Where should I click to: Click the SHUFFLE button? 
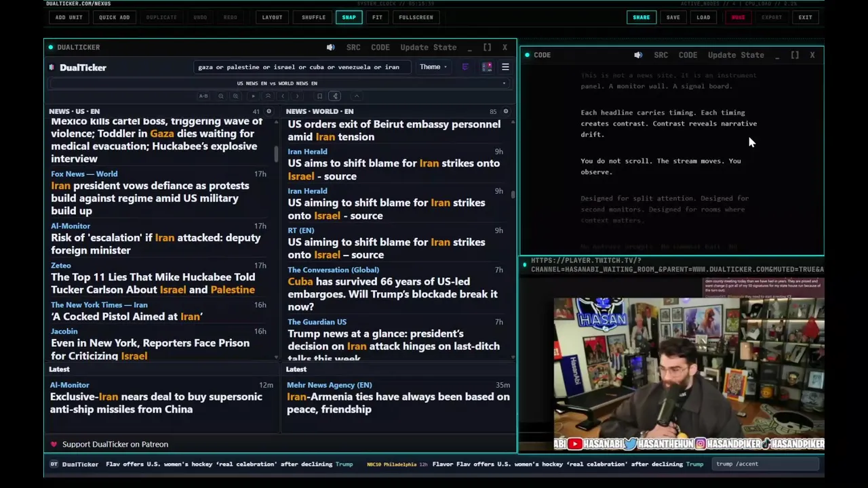click(x=313, y=17)
